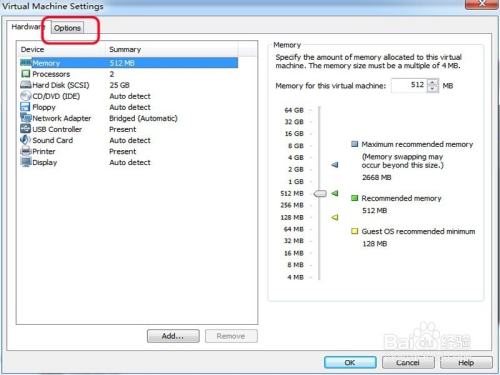Click the 4 GB scale label

coord(296,157)
